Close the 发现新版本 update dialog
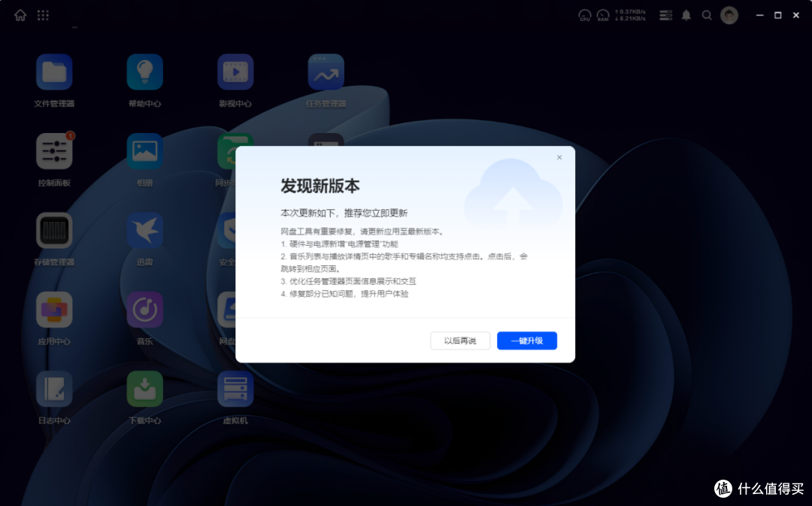 point(559,157)
